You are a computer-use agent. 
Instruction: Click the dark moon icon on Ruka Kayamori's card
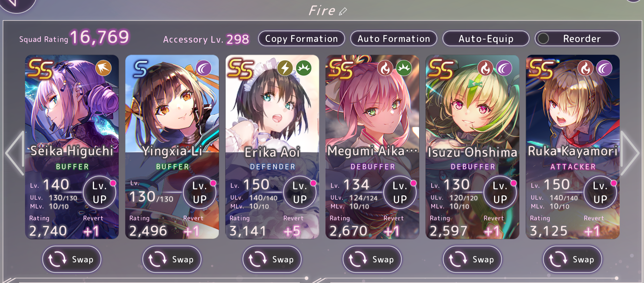(x=604, y=68)
